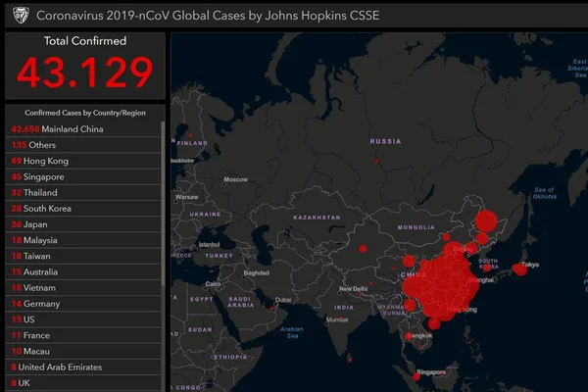
Task: Click the Finland case marker
Action: click(190, 135)
